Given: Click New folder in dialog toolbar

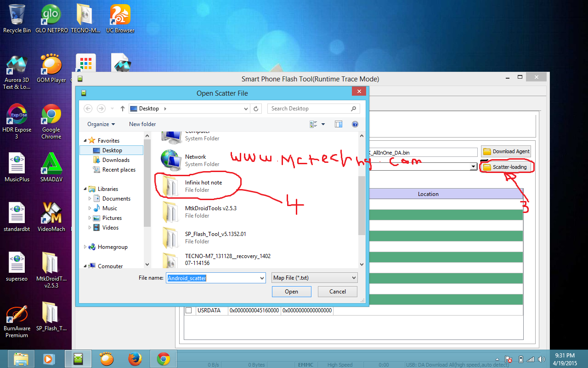Looking at the screenshot, I should (x=142, y=124).
